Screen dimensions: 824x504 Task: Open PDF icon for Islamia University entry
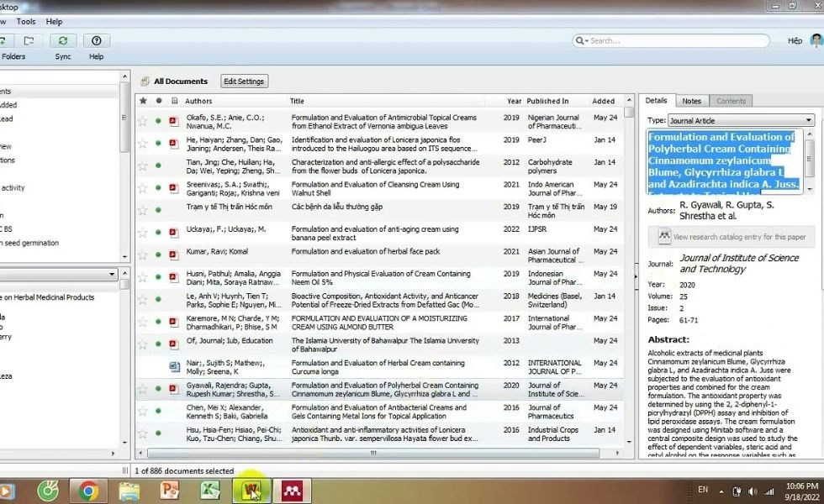click(174, 344)
